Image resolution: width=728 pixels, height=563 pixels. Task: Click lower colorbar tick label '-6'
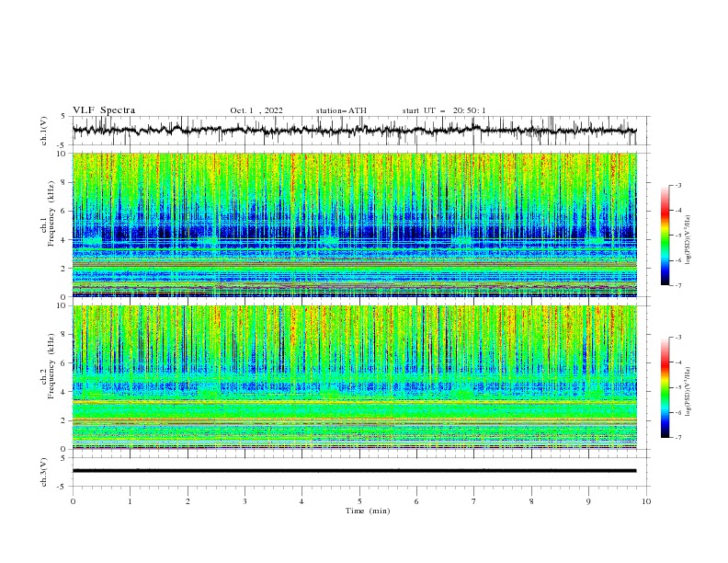click(x=677, y=412)
